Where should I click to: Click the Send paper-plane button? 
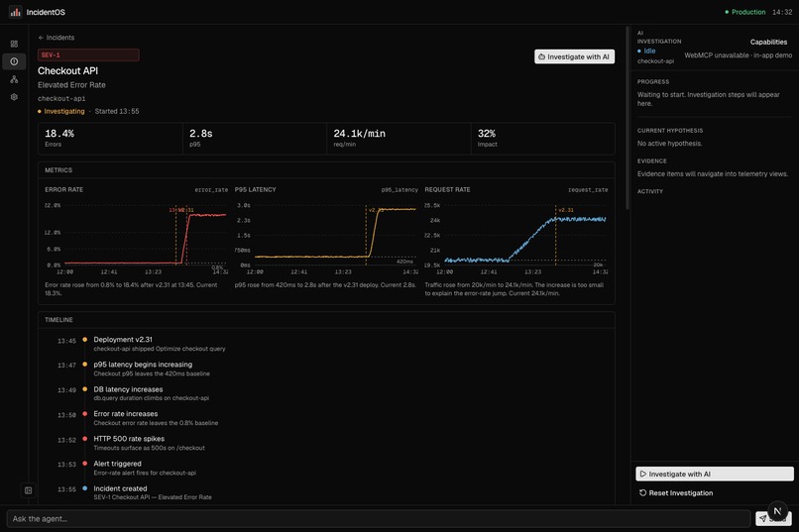[x=765, y=519]
